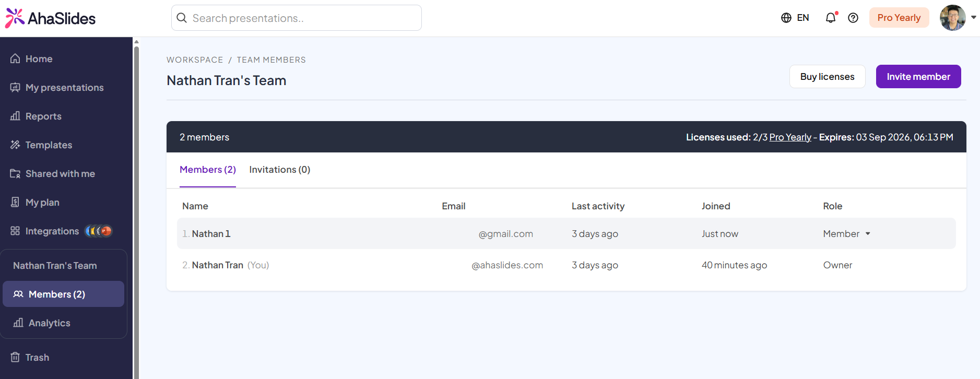Open the EN language selector
980x379 pixels.
point(802,18)
